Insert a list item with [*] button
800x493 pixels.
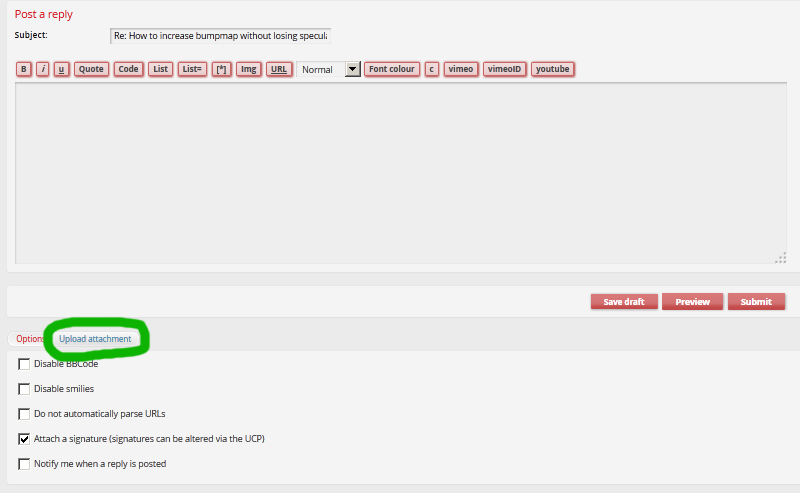pos(221,69)
